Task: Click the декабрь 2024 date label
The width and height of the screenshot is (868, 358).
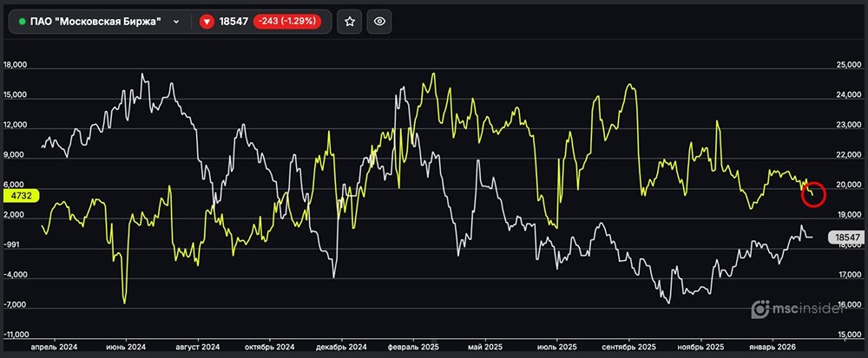Action: pos(341,347)
